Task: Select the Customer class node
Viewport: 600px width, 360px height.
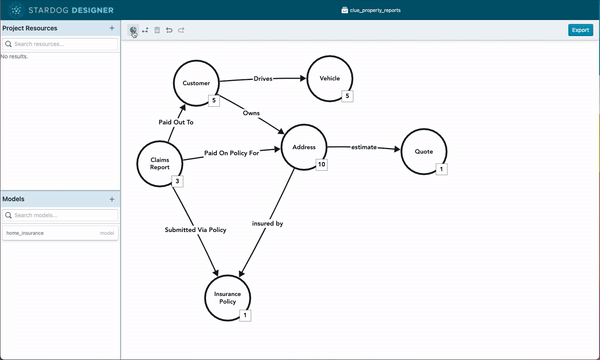Action: pyautogui.click(x=196, y=83)
